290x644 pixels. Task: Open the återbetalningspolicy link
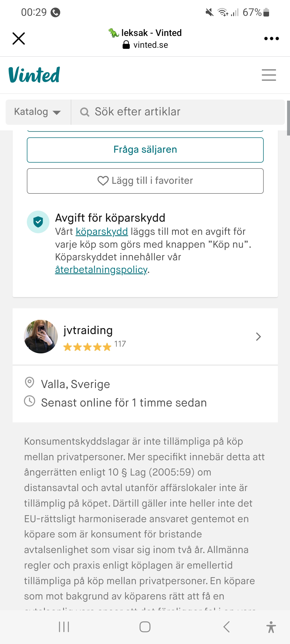(x=101, y=270)
